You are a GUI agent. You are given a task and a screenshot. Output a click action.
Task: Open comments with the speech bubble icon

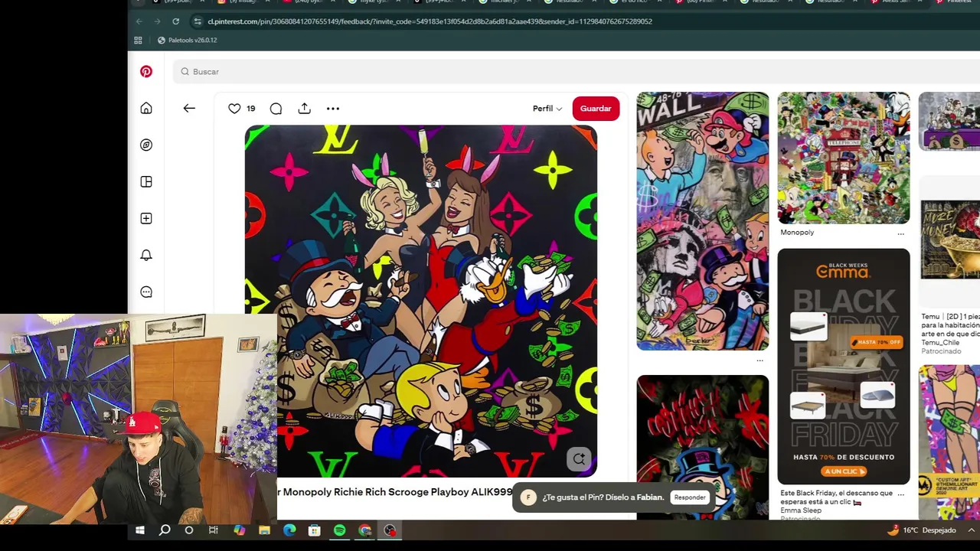tap(276, 109)
